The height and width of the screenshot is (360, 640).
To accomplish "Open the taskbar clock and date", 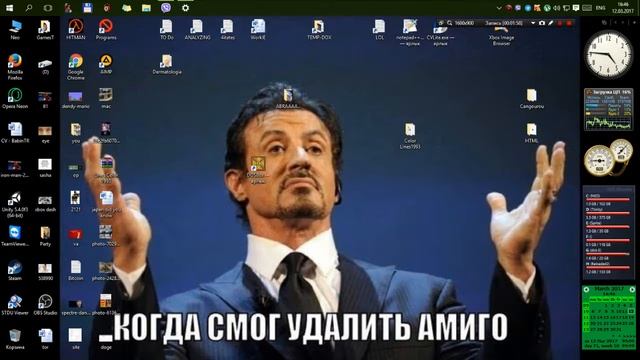I will pos(623,8).
